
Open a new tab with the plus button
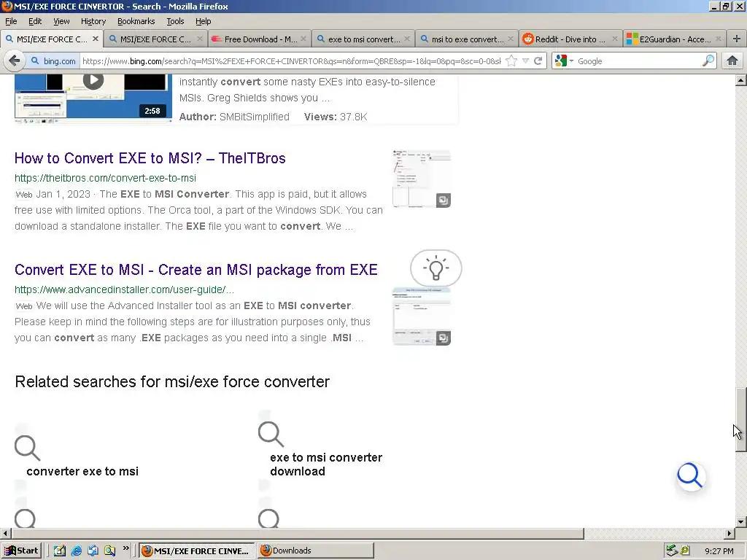pos(737,39)
